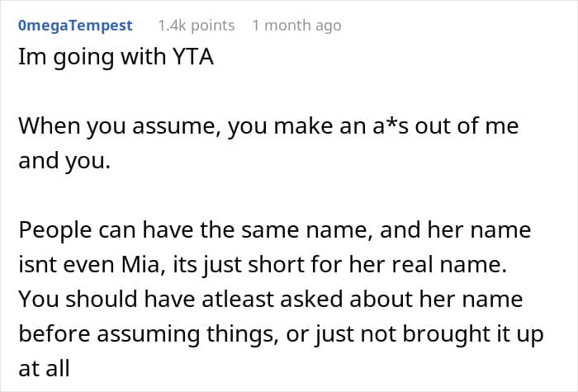Screen dimensions: 578x392
Task: Open the OmegaTempest user profile link
Action: (74, 26)
